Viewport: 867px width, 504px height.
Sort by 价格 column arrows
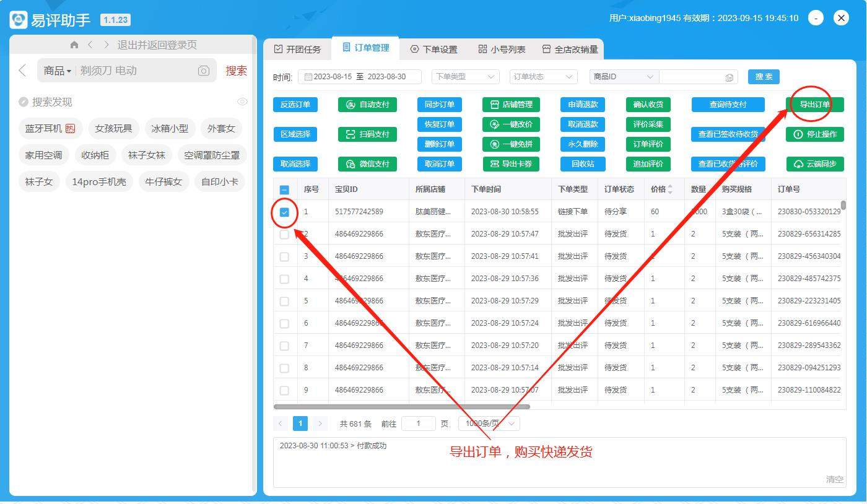click(670, 189)
